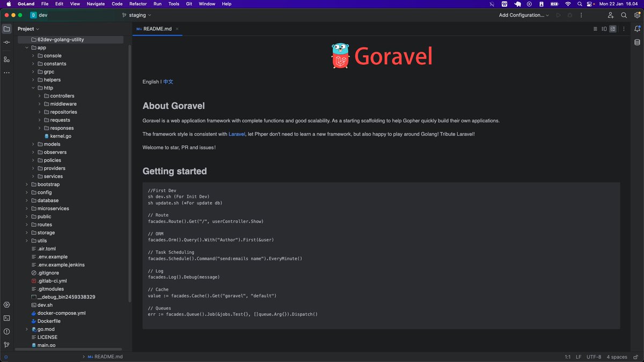The image size is (644, 362).
Task: Open the Tools menu
Action: tap(174, 4)
